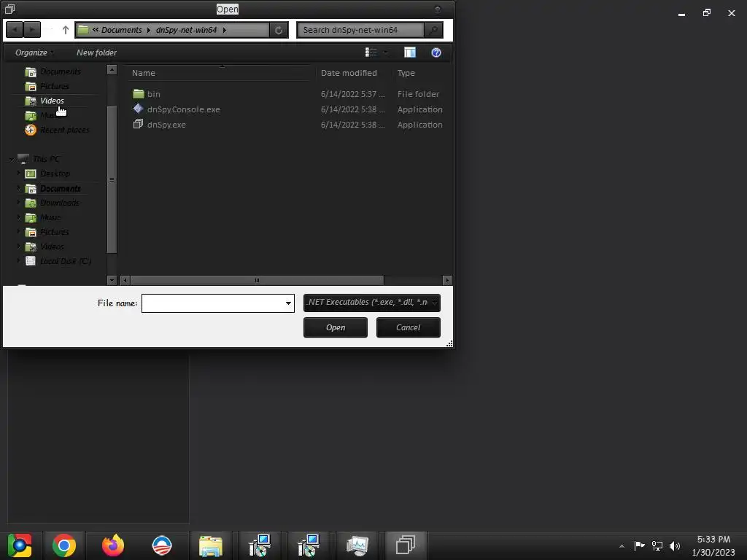Open the File name dropdown arrow

288,303
